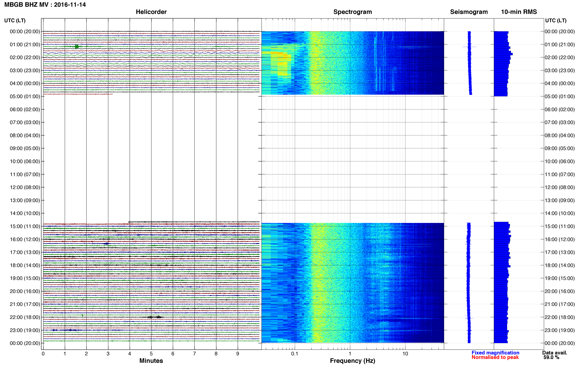This screenshot has width=588, height=368.
Task: Click minute tick label '9' on helicorder axis
Action: 238,354
